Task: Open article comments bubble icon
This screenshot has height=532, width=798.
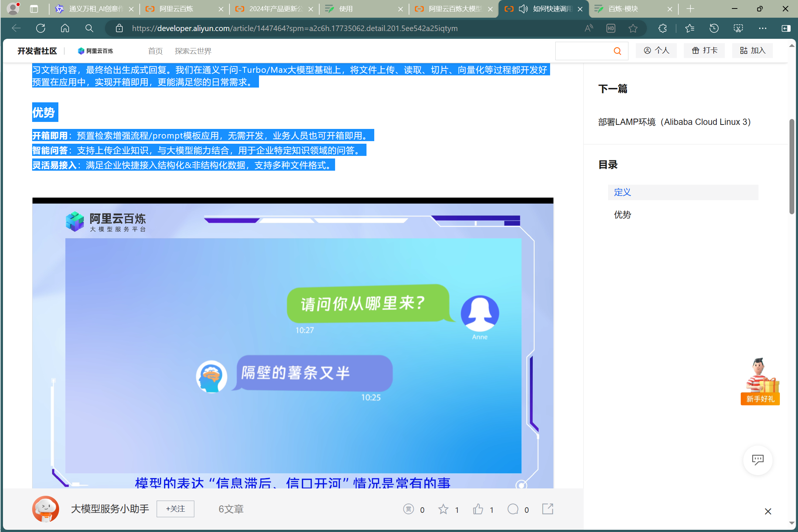Action: coord(513,509)
